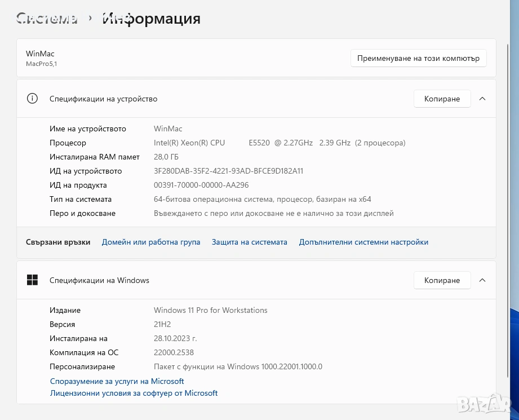Collapse the Спецификации на Windows section chevron
Screen dimensions: 519x420
[x=482, y=280]
